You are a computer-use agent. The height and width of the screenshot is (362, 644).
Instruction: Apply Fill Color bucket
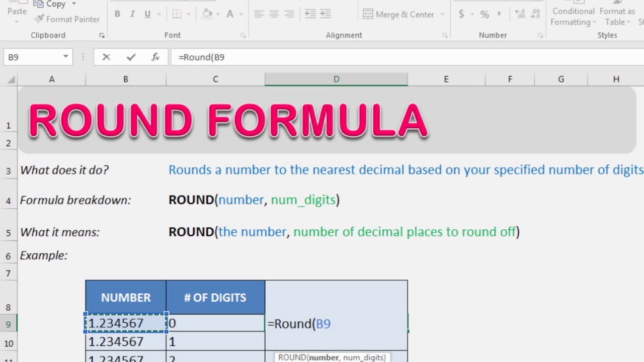point(207,14)
